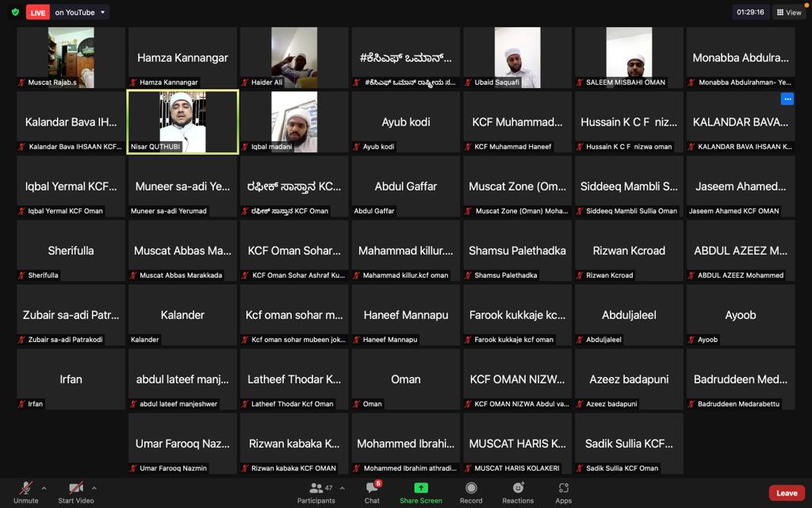
Task: Open the View layout menu
Action: (789, 13)
